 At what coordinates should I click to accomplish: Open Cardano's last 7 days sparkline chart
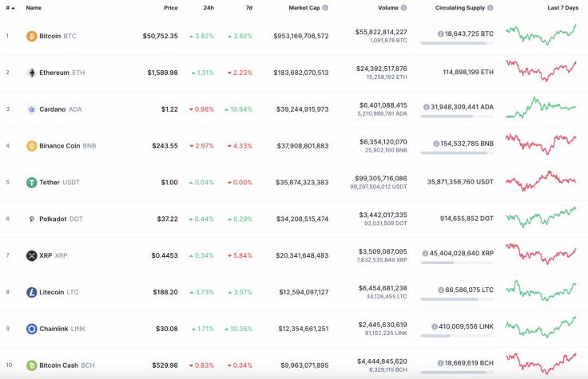click(541, 108)
